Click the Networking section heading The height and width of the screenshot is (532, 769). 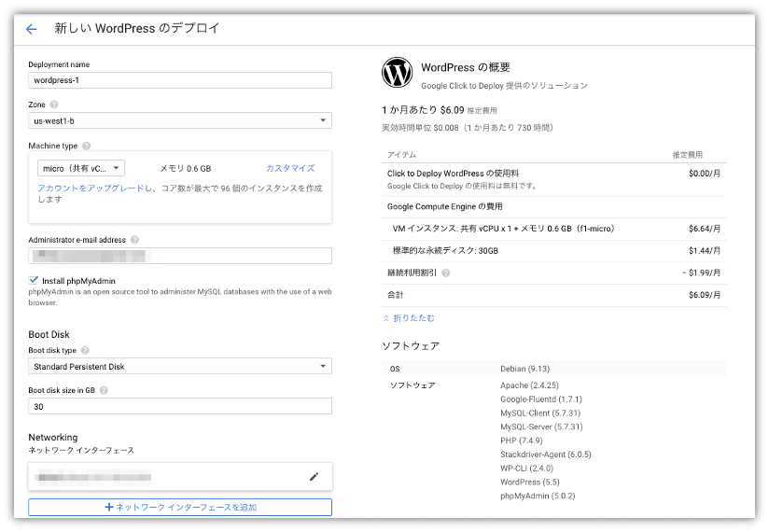pos(53,437)
